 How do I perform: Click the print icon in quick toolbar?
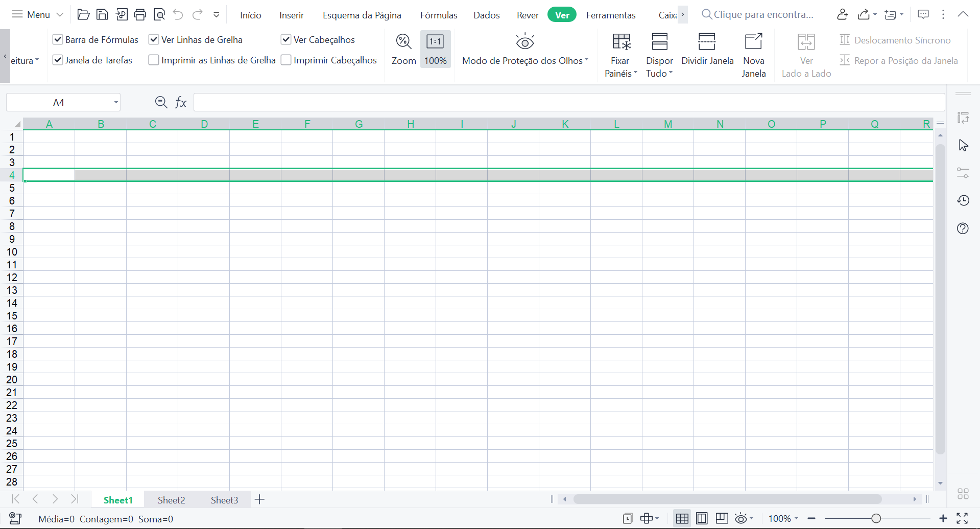140,14
